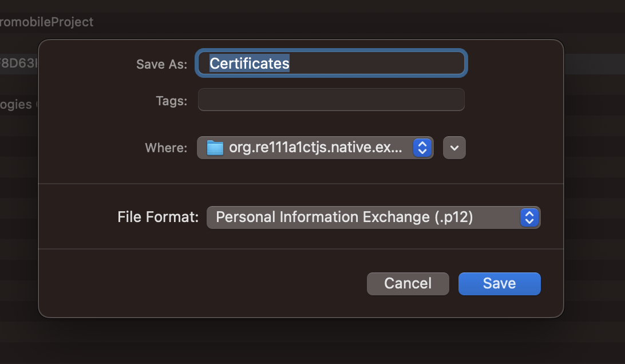This screenshot has width=625, height=364.
Task: Click the File Format: label
Action: (x=158, y=217)
